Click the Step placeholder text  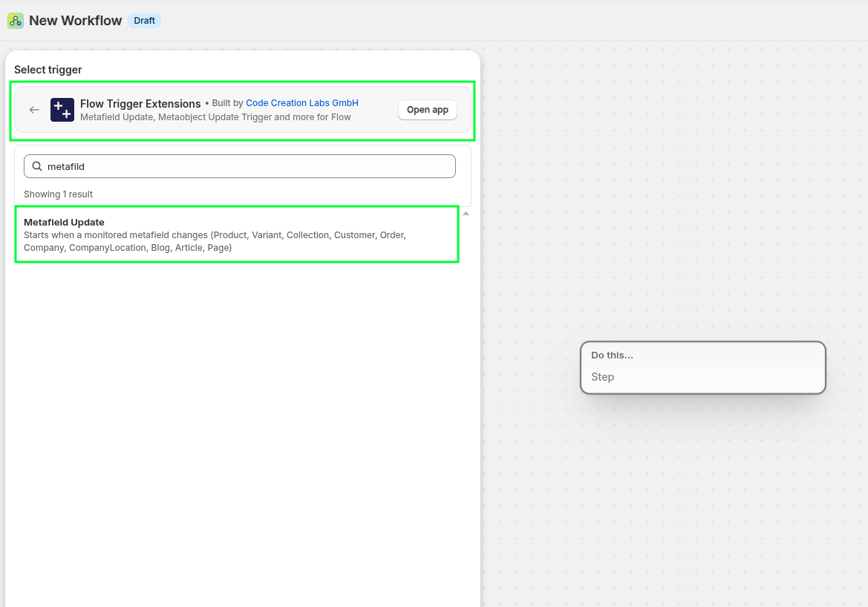pyautogui.click(x=602, y=377)
